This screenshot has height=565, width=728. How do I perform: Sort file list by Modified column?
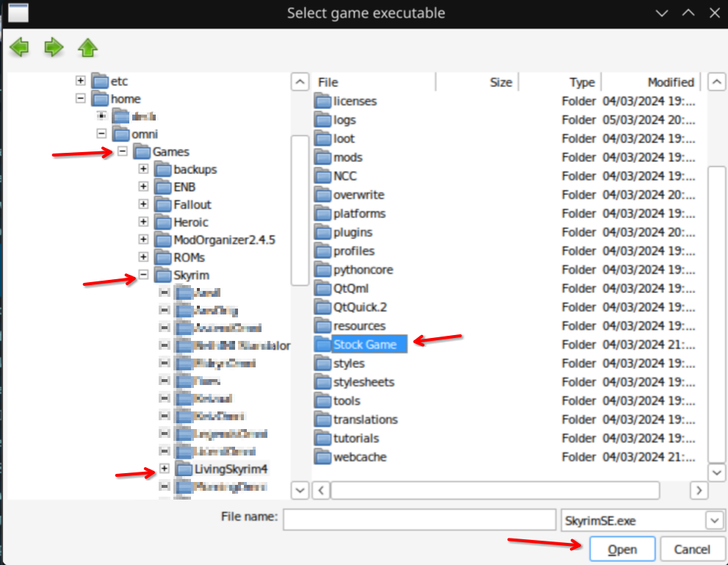pos(670,82)
